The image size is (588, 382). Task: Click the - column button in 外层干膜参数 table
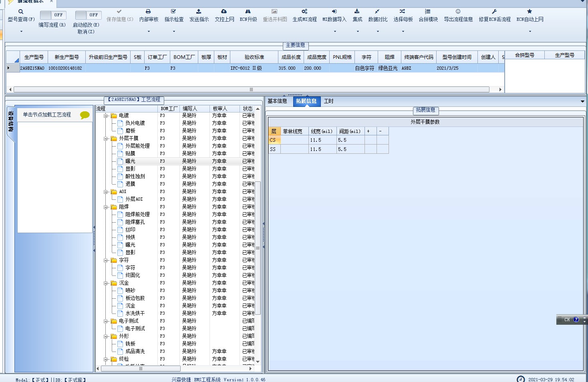pyautogui.click(x=383, y=131)
